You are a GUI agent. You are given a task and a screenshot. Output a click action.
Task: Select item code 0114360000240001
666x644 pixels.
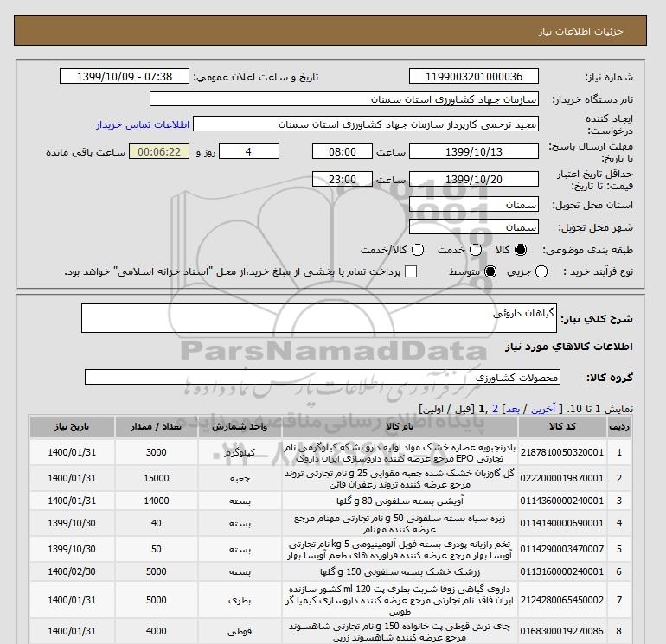click(562, 501)
